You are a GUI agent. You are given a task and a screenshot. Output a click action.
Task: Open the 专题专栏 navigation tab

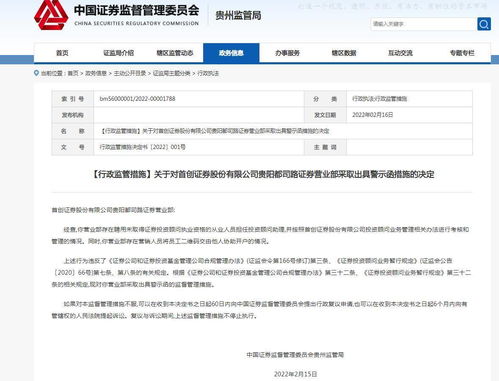click(462, 53)
